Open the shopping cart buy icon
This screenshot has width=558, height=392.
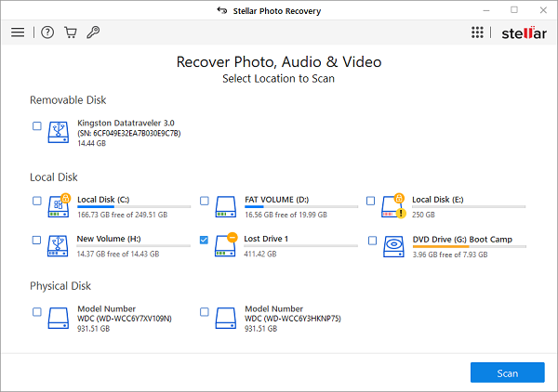[71, 33]
